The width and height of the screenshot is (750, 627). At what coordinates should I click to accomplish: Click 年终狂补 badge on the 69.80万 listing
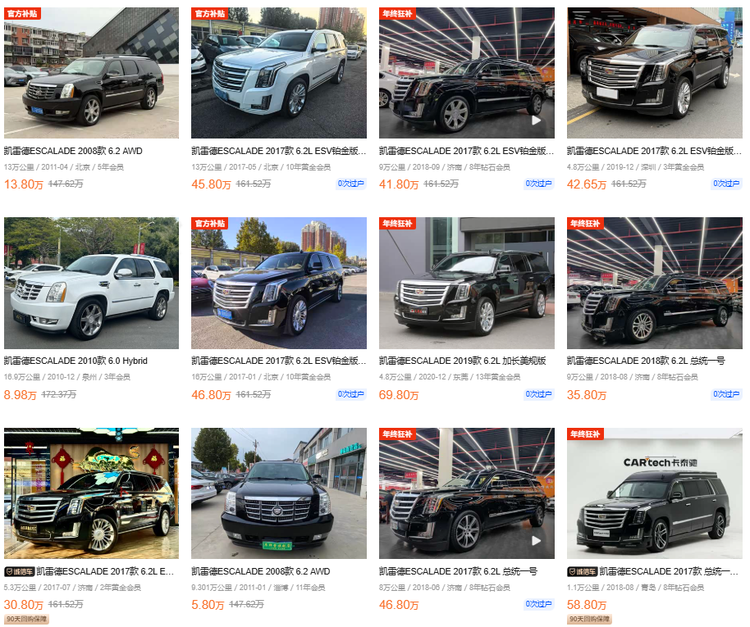(397, 223)
